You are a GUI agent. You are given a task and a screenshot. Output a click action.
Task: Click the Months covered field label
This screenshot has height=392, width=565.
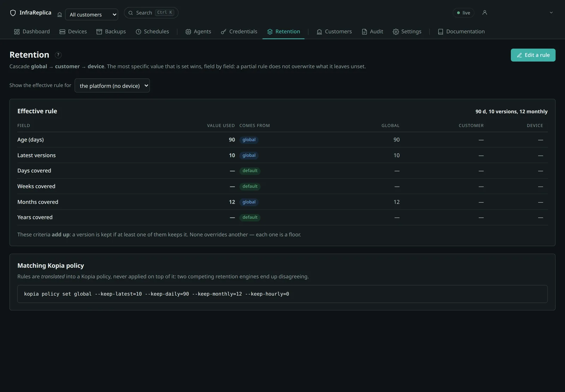pyautogui.click(x=38, y=202)
